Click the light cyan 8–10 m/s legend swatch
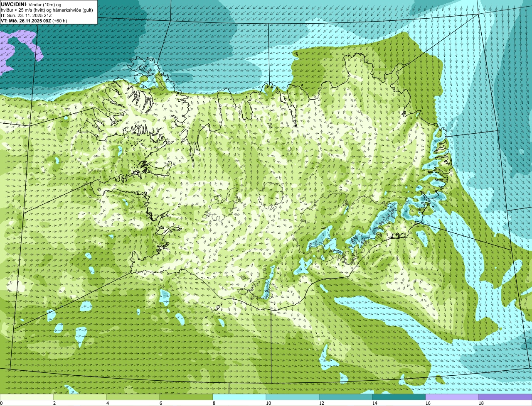532x406 pixels. (x=239, y=397)
